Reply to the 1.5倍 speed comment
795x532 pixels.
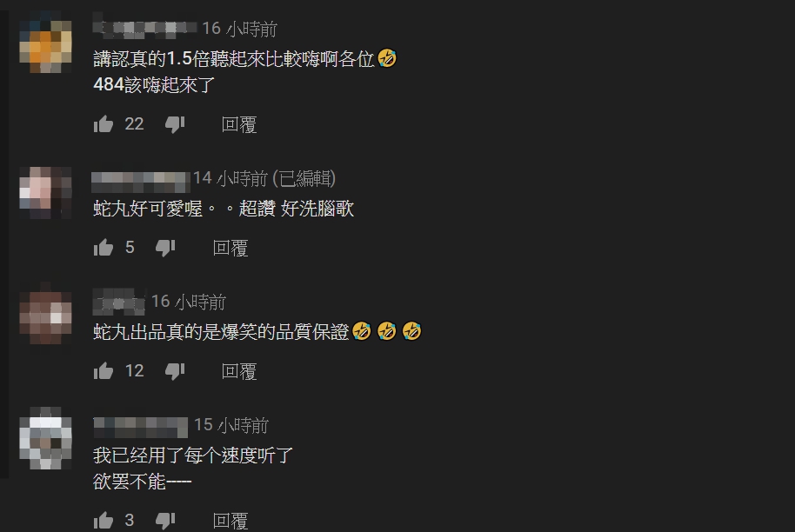[239, 124]
